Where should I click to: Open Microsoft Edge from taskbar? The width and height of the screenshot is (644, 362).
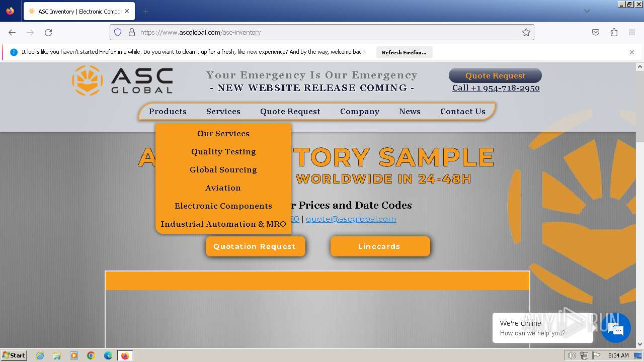108,355
